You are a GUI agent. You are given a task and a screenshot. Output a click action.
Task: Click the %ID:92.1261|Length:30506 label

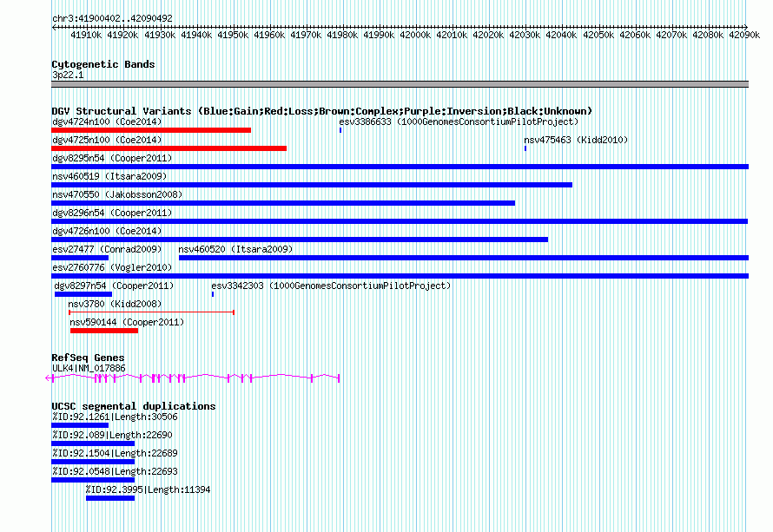pyautogui.click(x=115, y=417)
